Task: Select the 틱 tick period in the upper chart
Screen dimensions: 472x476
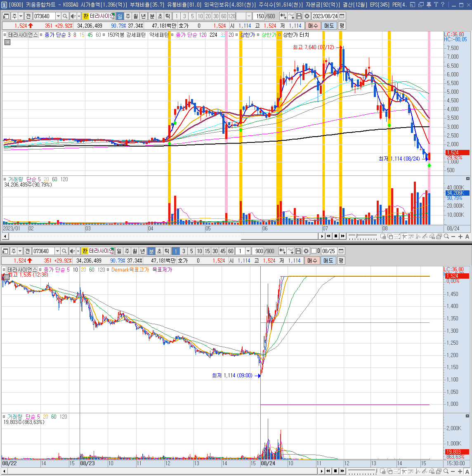Action: 168,16
